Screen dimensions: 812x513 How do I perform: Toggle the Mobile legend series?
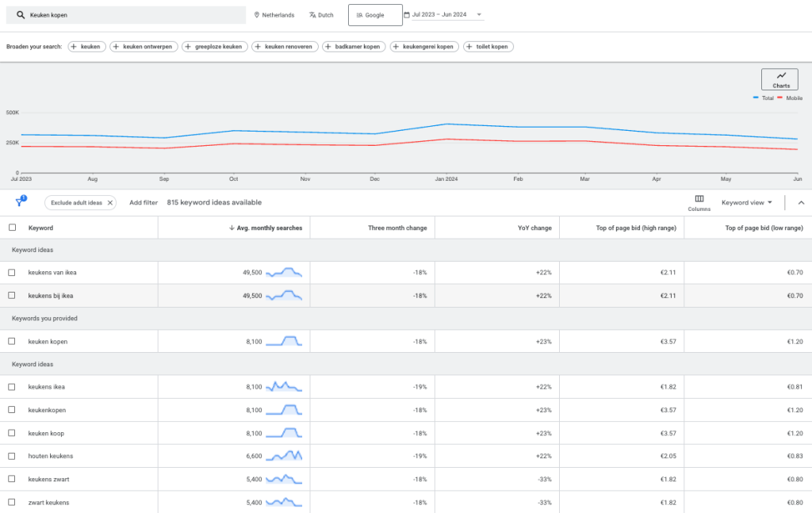pos(790,98)
